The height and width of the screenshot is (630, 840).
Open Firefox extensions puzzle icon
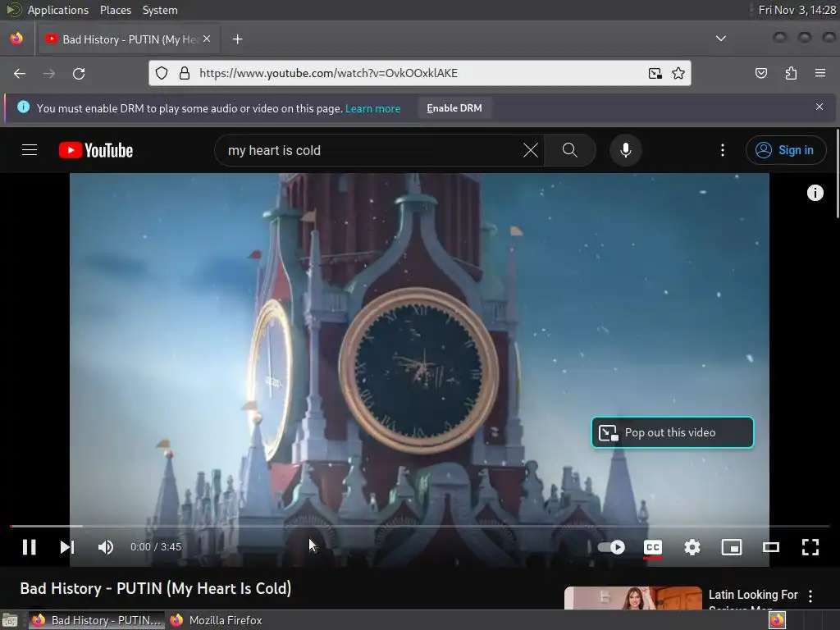(x=791, y=73)
